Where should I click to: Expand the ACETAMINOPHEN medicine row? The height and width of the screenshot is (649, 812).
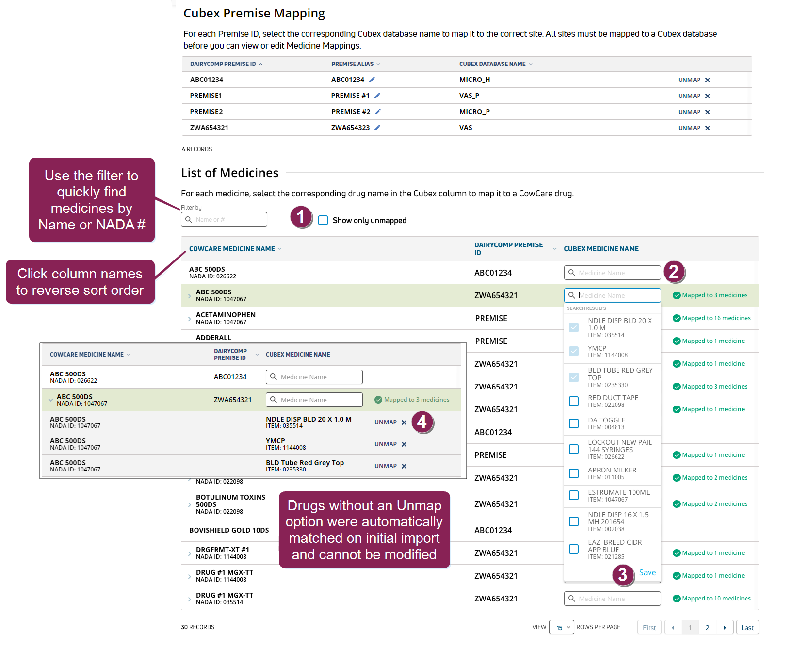(189, 319)
